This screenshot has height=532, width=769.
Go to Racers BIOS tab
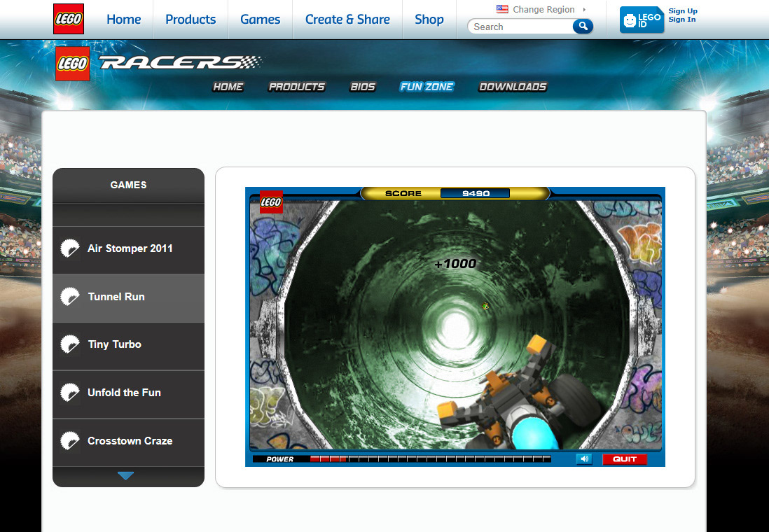coord(362,87)
